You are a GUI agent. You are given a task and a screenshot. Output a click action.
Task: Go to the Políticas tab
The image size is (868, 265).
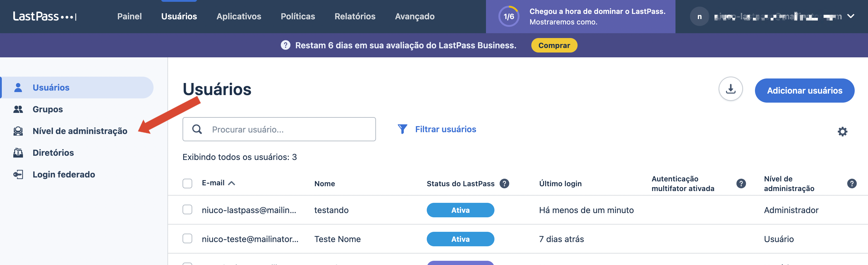tap(298, 16)
